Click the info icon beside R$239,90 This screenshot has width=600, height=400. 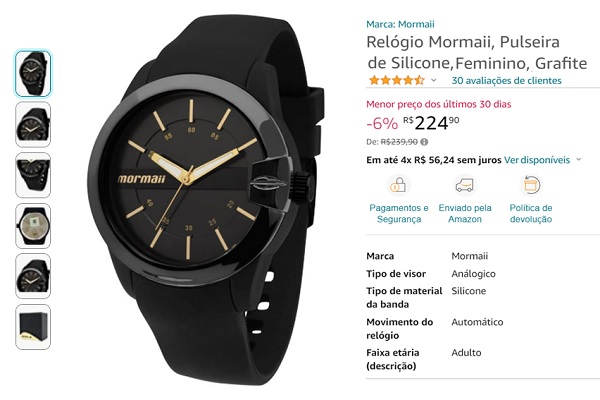click(424, 142)
